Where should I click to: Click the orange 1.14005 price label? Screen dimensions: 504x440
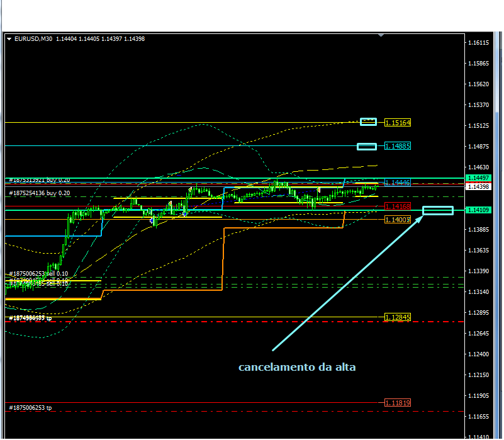[398, 219]
